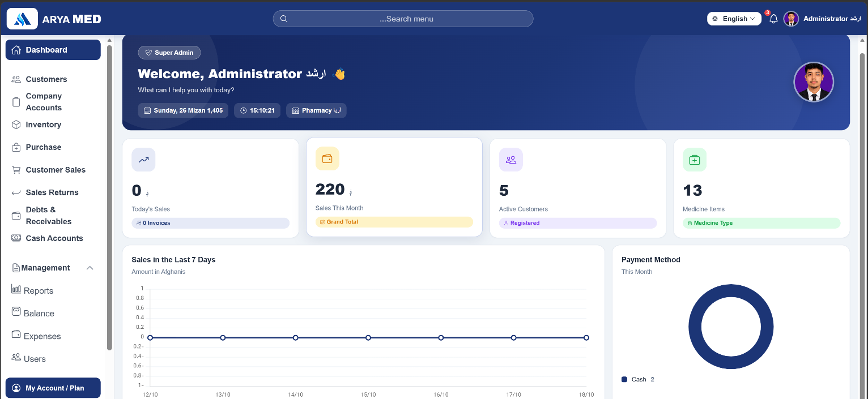868x399 pixels.
Task: Open the notifications bell
Action: [x=773, y=19]
